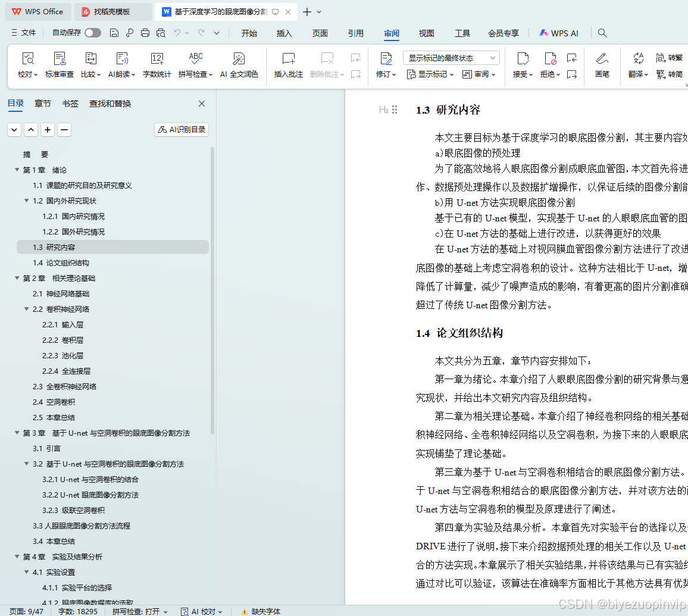This screenshot has height=616, width=688.
Task: Navigate to 2.4 空洞卷积 heading
Action: click(54, 402)
